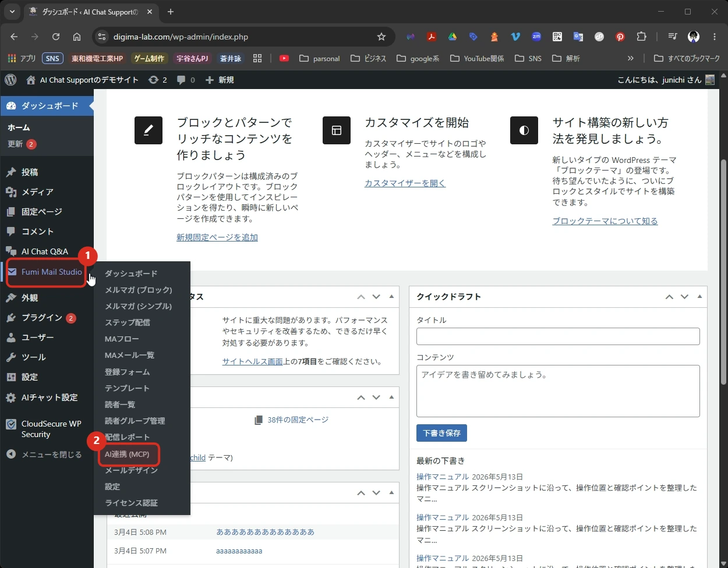The width and height of the screenshot is (728, 568).
Task: Open a new Chrome tab
Action: pos(171,12)
